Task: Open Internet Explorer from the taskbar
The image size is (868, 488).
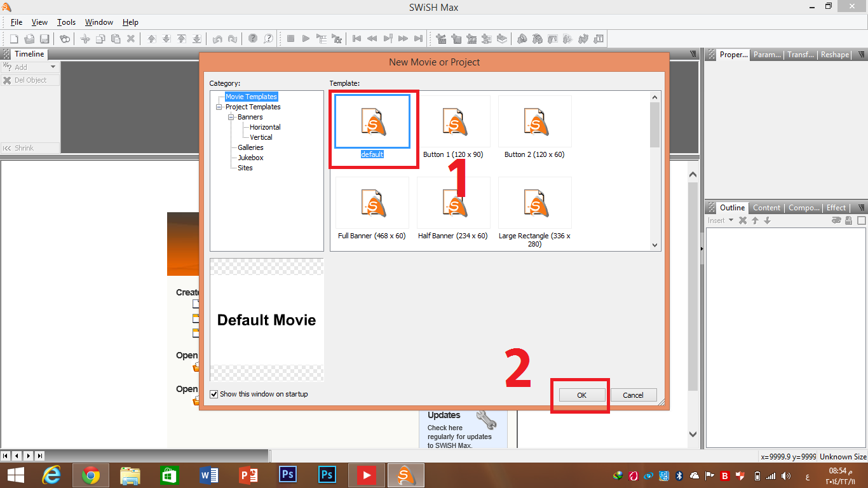Action: click(x=51, y=475)
